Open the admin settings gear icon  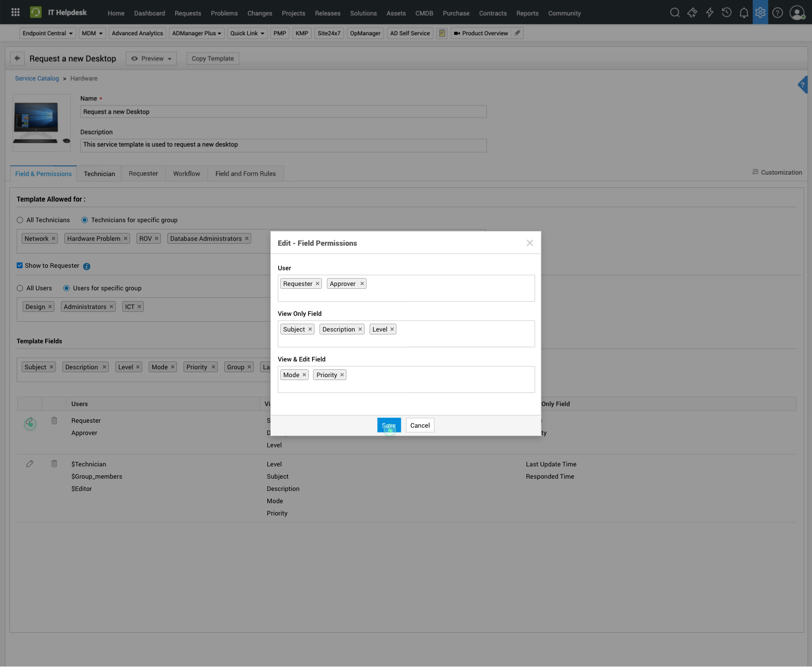coord(760,13)
